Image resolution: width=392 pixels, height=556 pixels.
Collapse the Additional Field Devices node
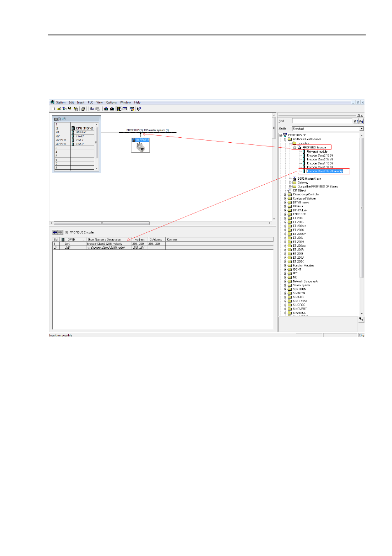coord(285,139)
